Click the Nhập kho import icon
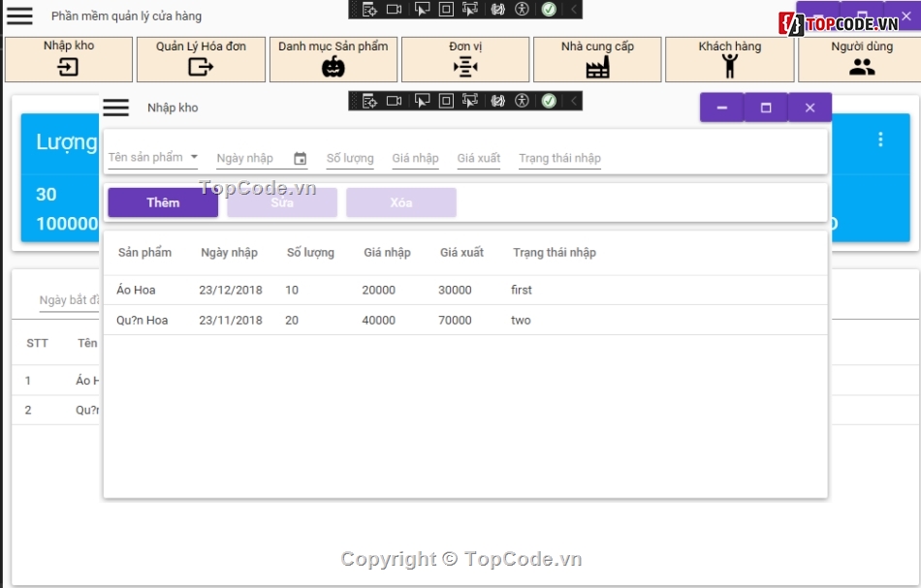This screenshot has height=588, width=921. 68,67
